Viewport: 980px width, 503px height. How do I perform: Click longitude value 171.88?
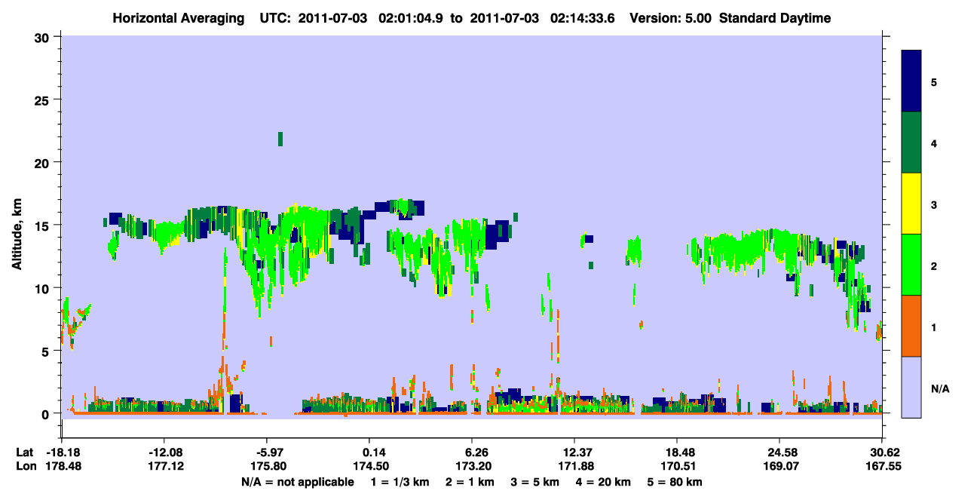tap(574, 467)
